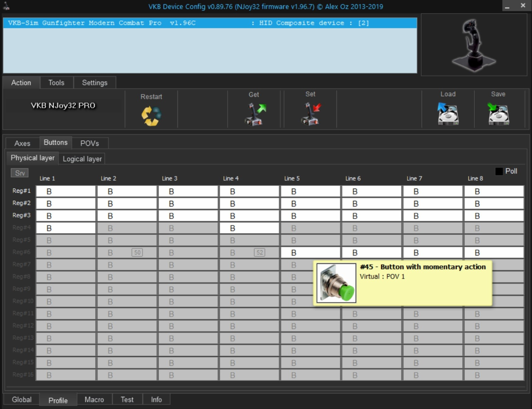Click the Reg#5 Line 2 disabled cell
Screen dimensions: 532x409
pos(127,240)
